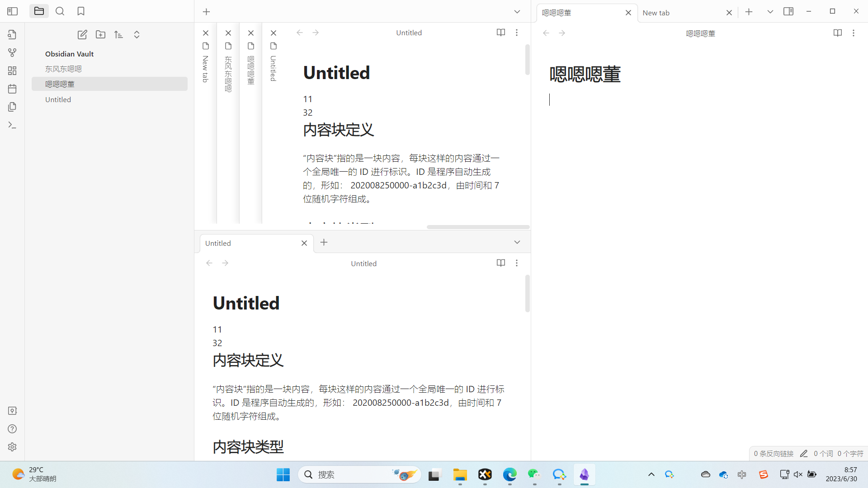Expand top tab group list dropdown
868x488 pixels.
tap(517, 12)
